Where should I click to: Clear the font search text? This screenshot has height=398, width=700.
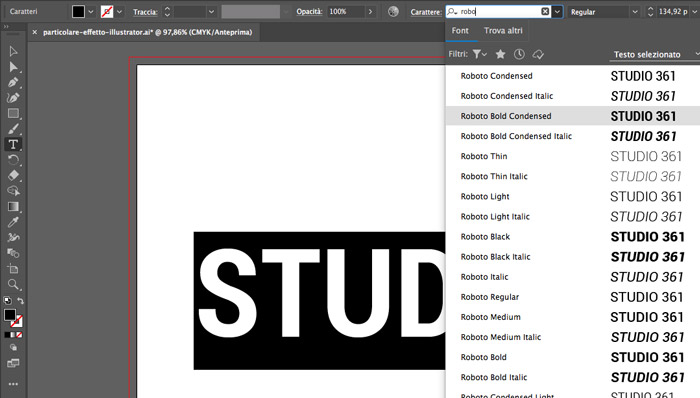tap(545, 12)
